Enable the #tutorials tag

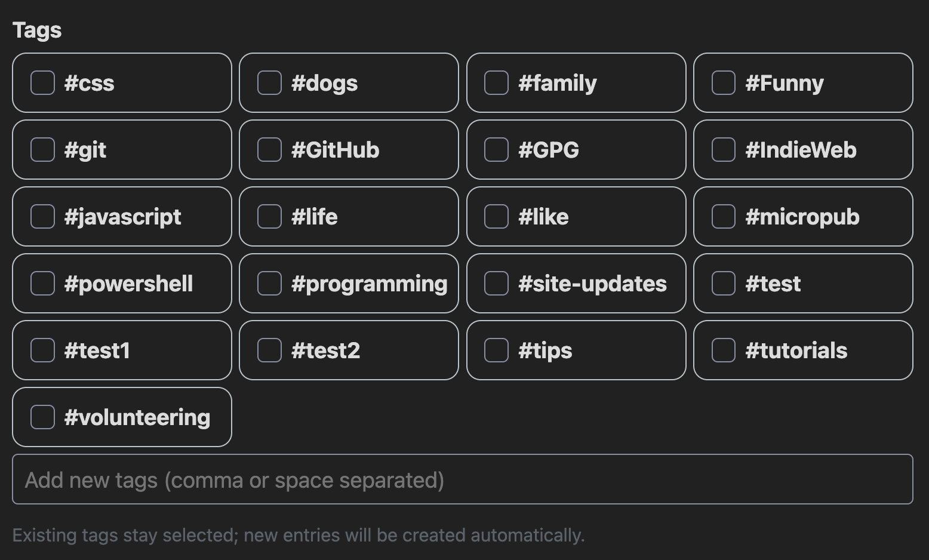pos(722,350)
